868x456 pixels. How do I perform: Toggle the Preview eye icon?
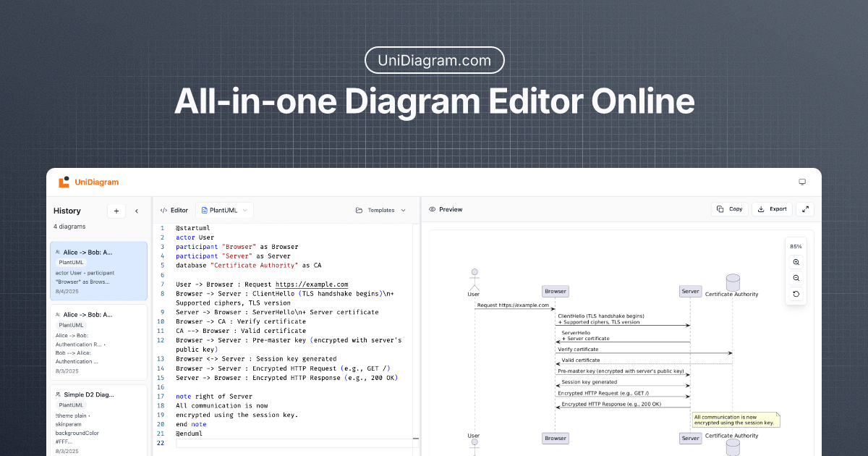[431, 209]
